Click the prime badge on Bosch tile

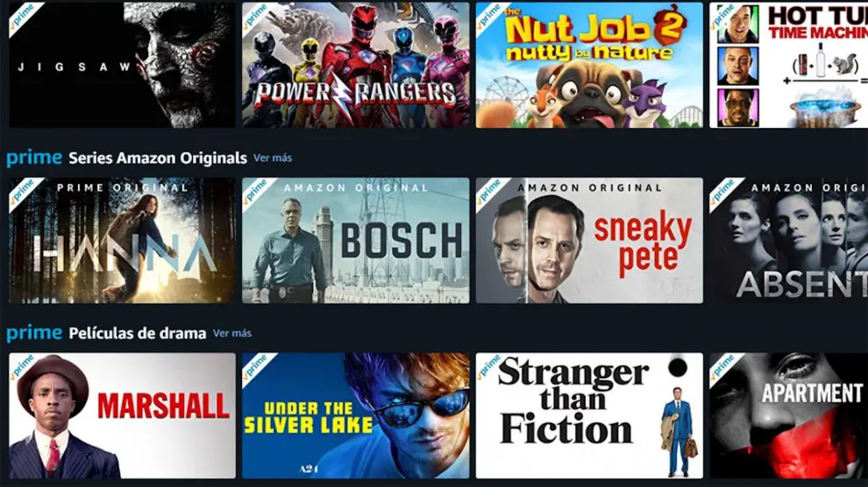(255, 191)
